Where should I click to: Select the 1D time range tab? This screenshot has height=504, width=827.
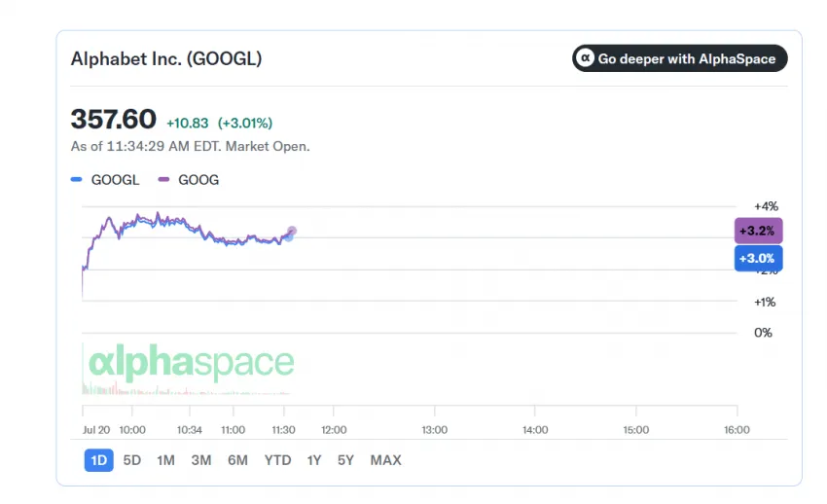click(x=98, y=460)
